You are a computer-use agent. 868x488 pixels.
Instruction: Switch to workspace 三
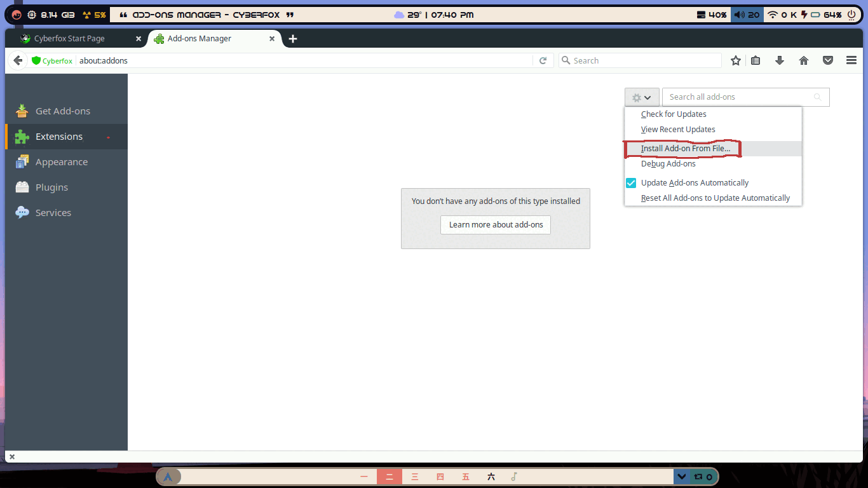point(415,477)
